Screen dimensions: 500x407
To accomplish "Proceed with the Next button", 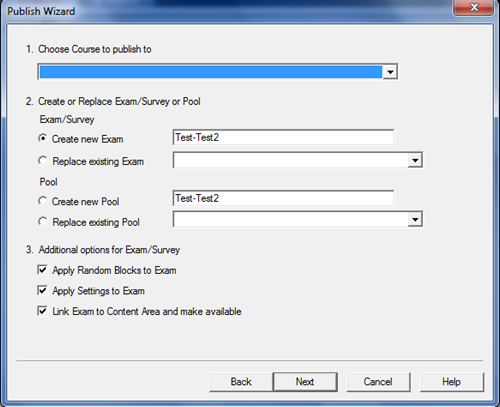I will pos(305,382).
